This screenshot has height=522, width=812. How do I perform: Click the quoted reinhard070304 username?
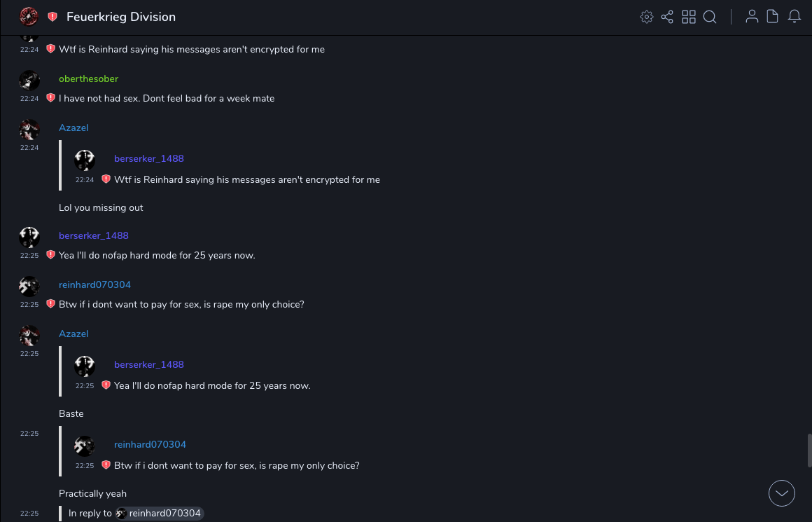150,444
